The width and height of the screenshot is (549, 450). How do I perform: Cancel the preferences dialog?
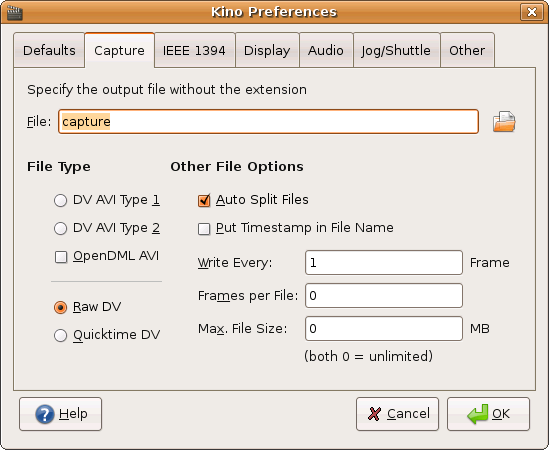point(397,414)
